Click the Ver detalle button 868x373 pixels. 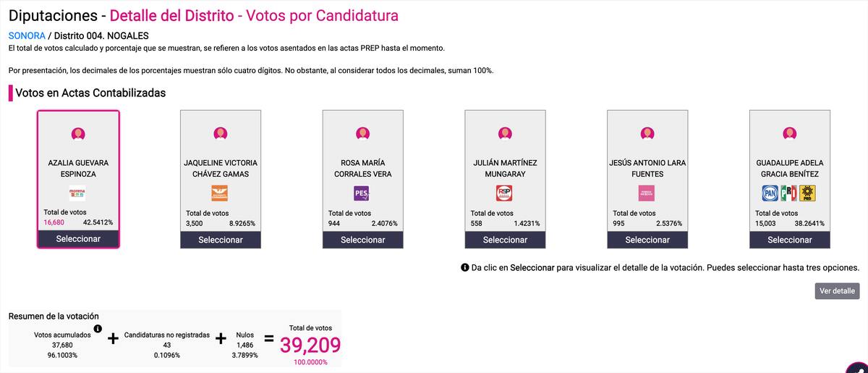point(837,290)
